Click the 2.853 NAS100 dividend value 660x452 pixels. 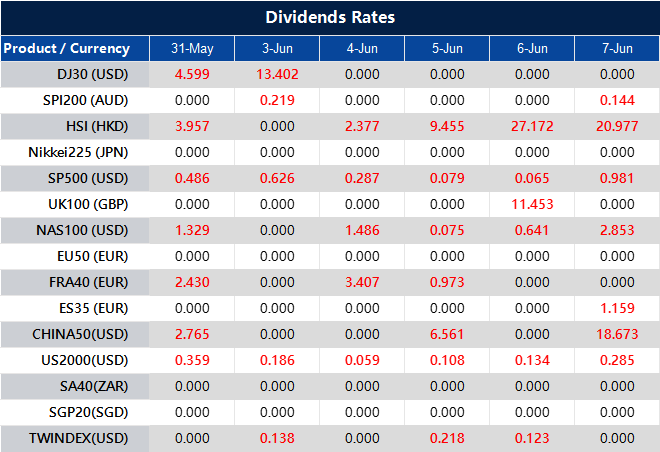tap(617, 230)
